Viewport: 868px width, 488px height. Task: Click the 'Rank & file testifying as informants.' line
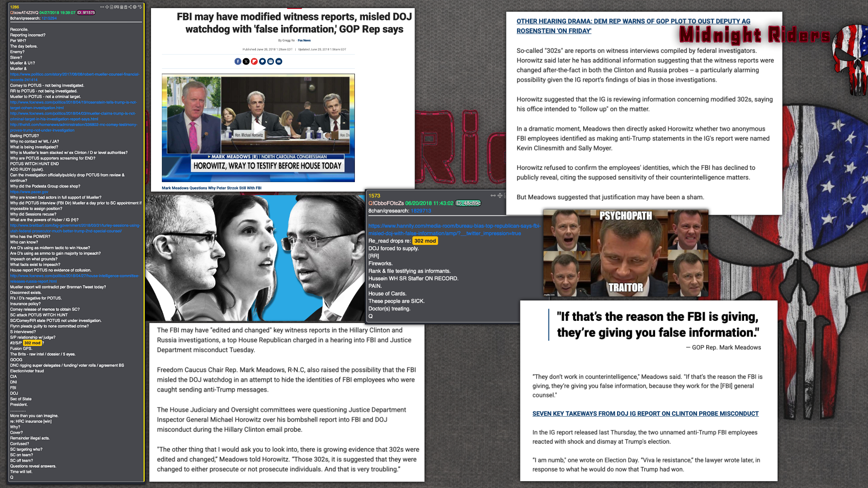click(x=409, y=271)
